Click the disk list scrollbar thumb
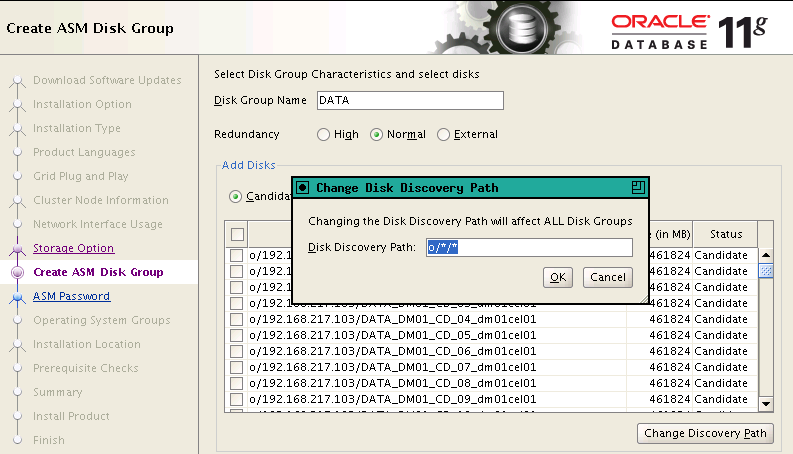The width and height of the screenshot is (793, 454). coord(766,271)
